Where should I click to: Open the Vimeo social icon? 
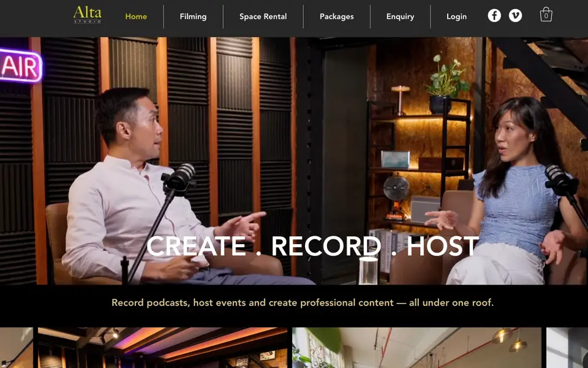pos(515,15)
